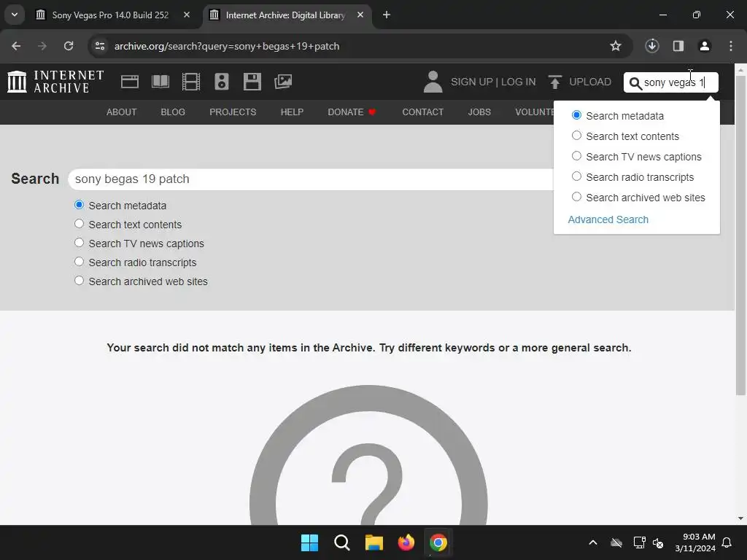The width and height of the screenshot is (747, 560).
Task: Open the CONTACT menu item
Action: click(x=422, y=112)
